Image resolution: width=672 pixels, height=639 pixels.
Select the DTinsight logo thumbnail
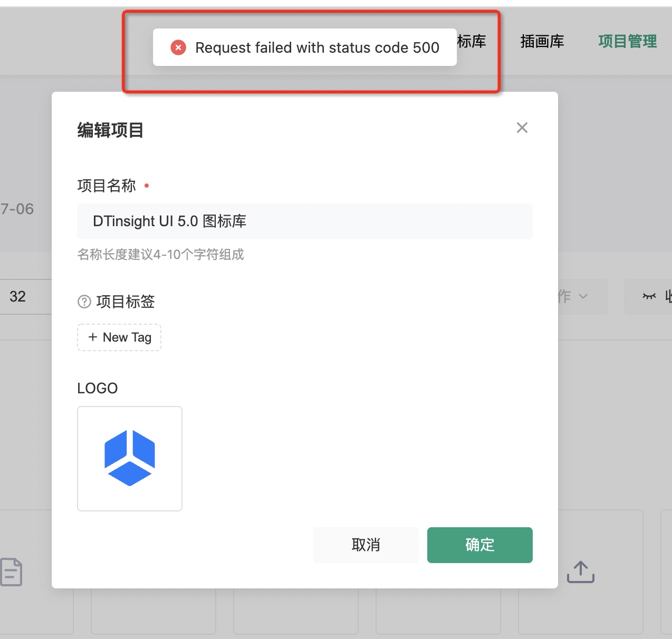(129, 458)
